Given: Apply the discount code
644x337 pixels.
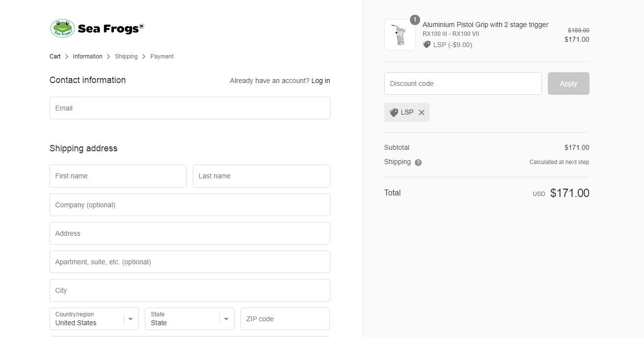Looking at the screenshot, I should point(568,84).
